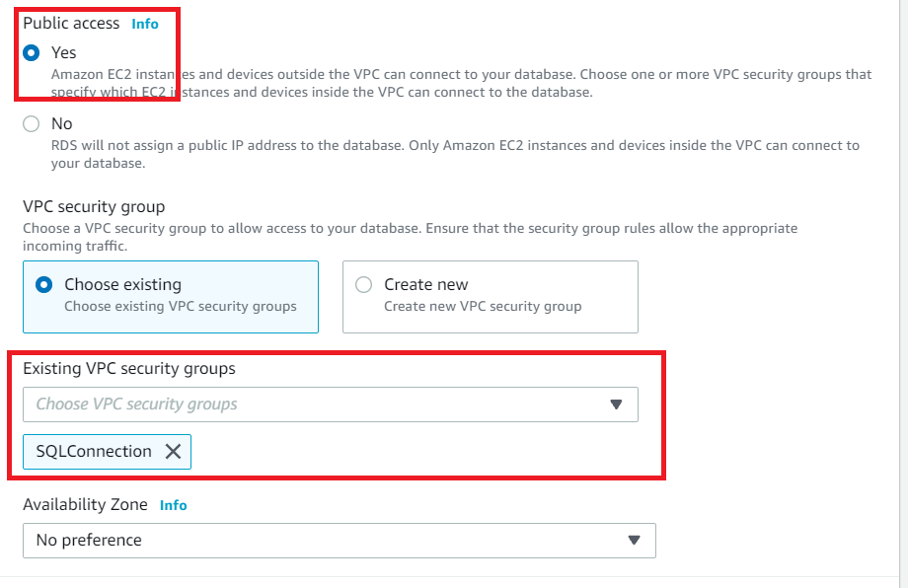The image size is (908, 588).
Task: Click the Availability Zone label text
Action: click(85, 505)
